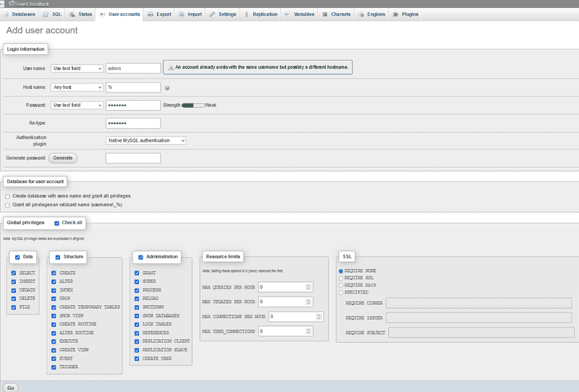Open the Engines tab
The height and width of the screenshot is (392, 579).
pyautogui.click(x=372, y=14)
